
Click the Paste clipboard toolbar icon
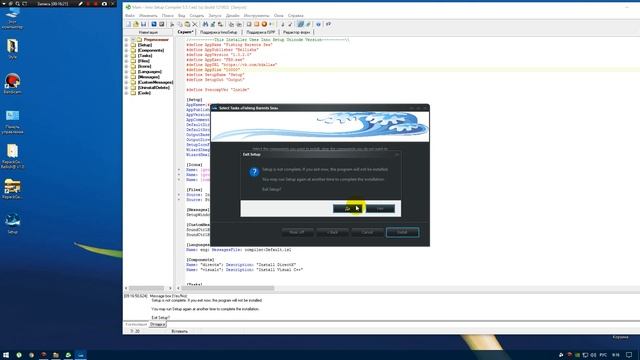(187, 24)
